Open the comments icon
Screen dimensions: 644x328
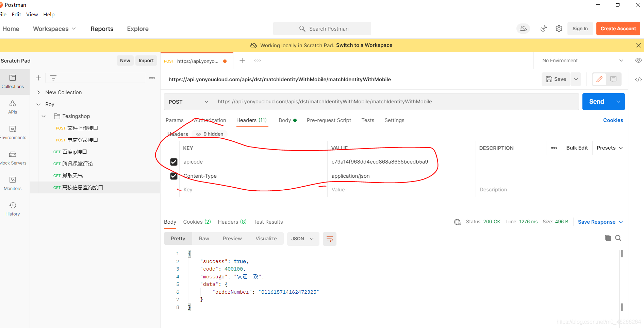[x=613, y=79]
